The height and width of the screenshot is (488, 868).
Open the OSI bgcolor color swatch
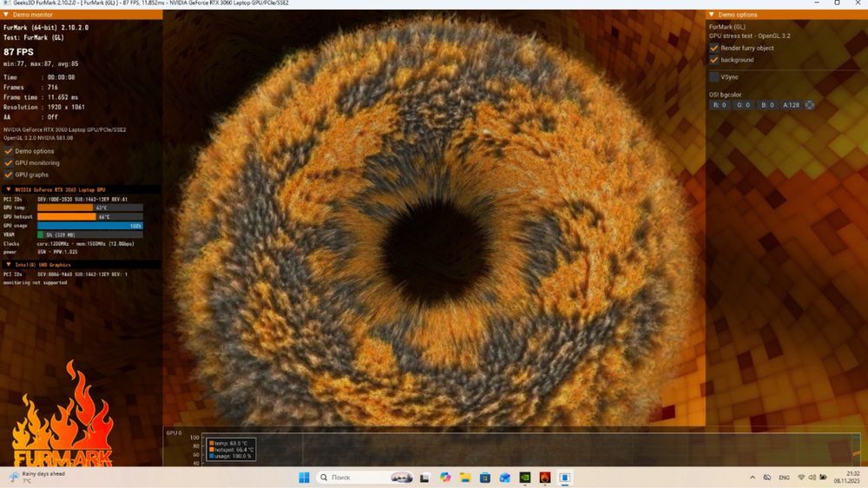(x=810, y=105)
